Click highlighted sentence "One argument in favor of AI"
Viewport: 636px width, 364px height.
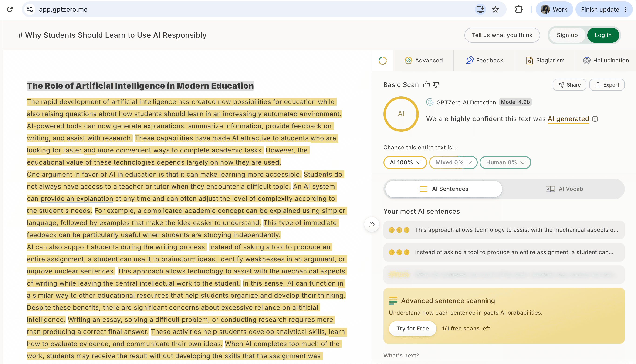164,175
